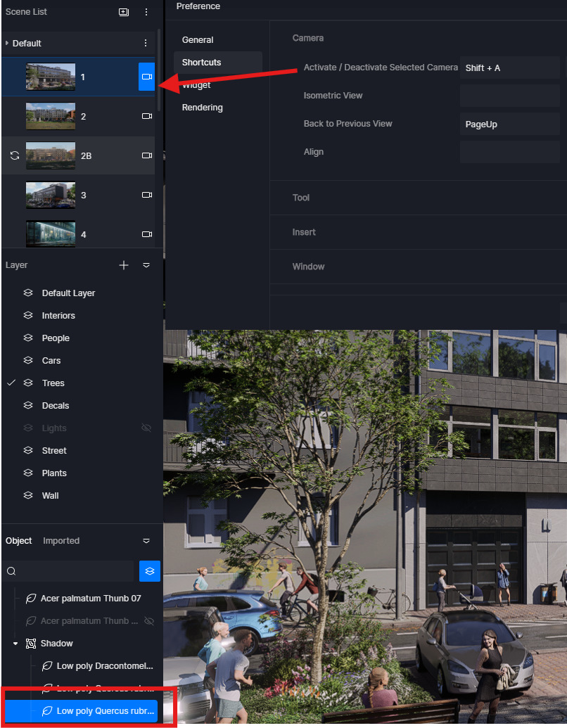The height and width of the screenshot is (728, 567).
Task: Show the hidden Acer palmatum Thunb object
Action: tap(149, 621)
